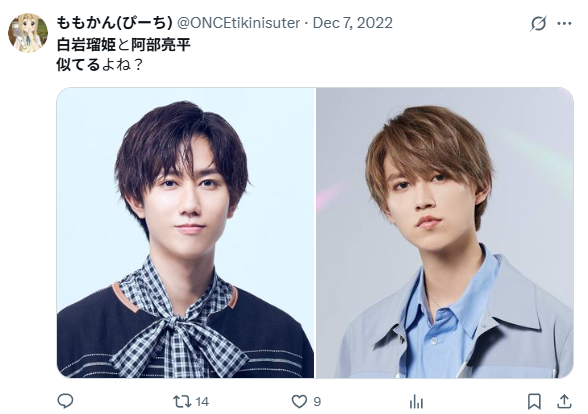Open view analytics bar chart icon

point(416,402)
